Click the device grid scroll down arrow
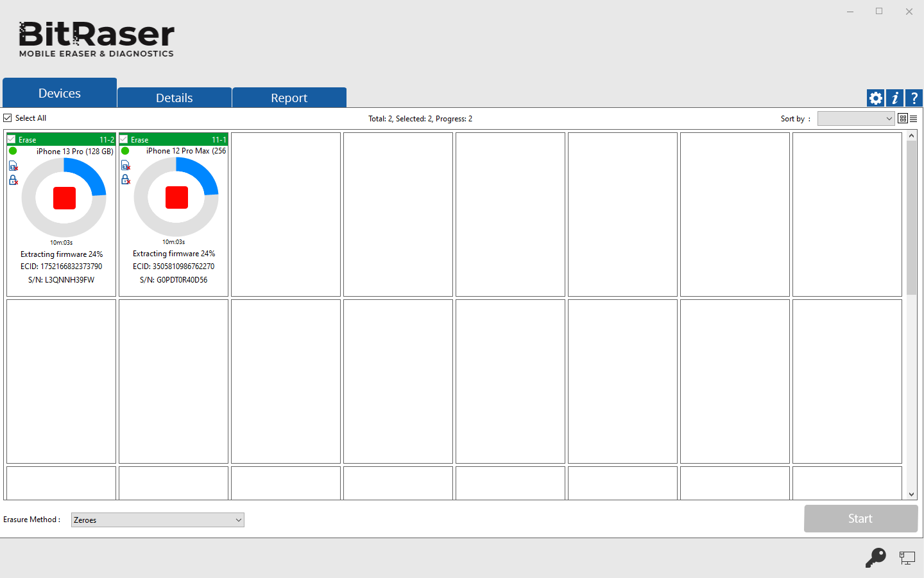 click(912, 495)
